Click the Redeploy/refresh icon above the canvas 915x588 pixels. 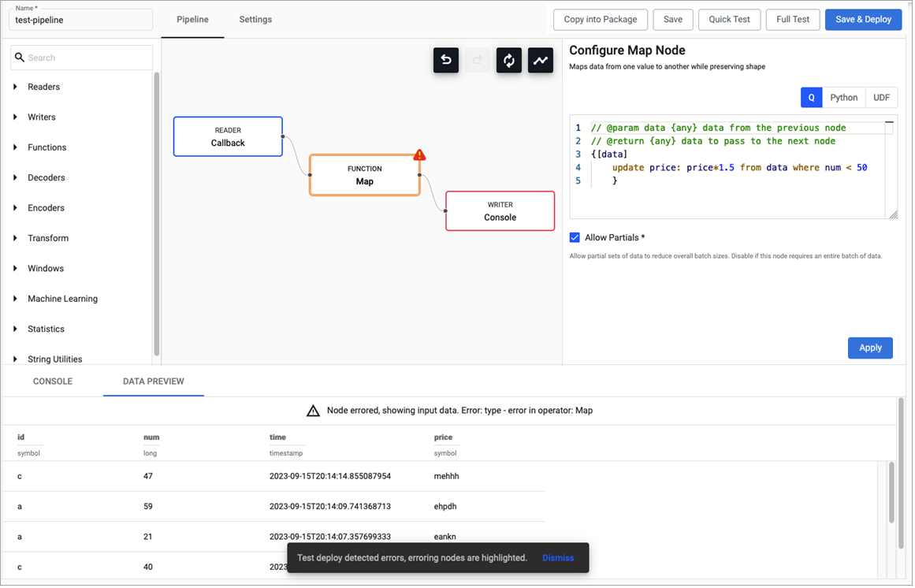(x=508, y=60)
